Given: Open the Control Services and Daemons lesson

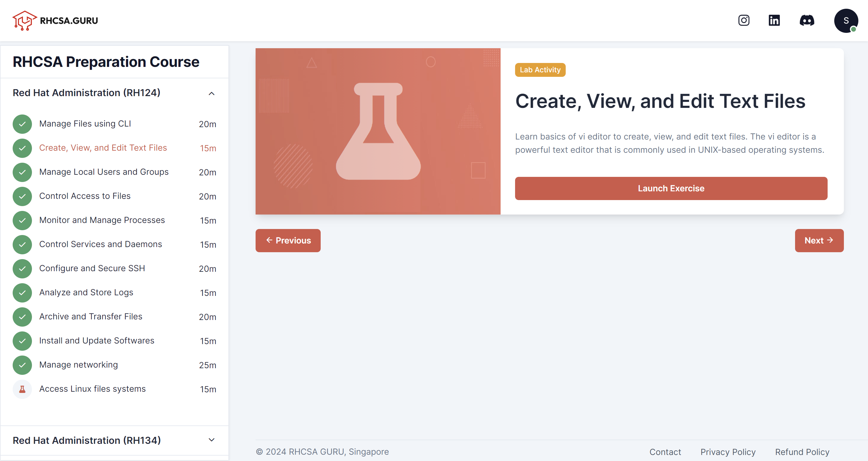Looking at the screenshot, I should (101, 244).
